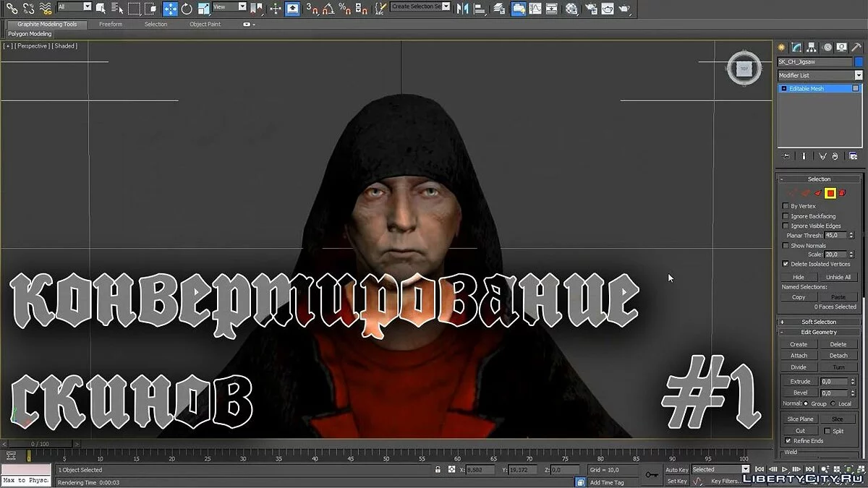
Task: Enable the By Vertex checkbox
Action: pyautogui.click(x=786, y=206)
